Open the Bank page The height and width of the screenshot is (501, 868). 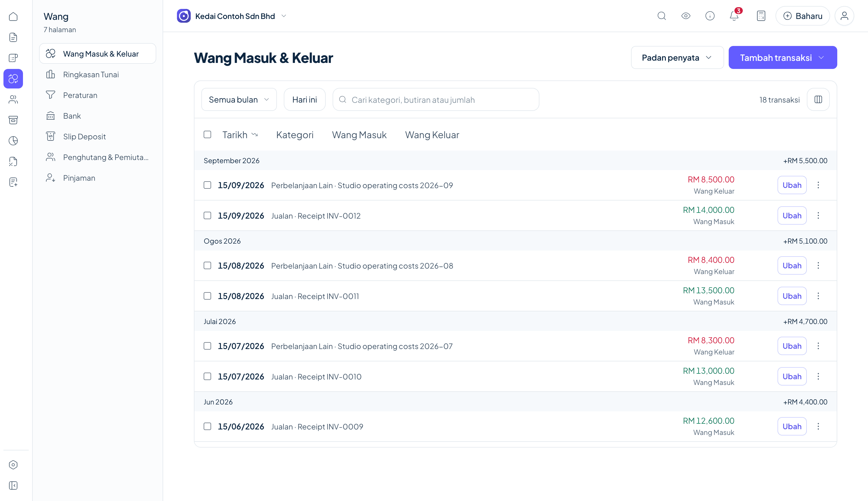pyautogui.click(x=98, y=115)
